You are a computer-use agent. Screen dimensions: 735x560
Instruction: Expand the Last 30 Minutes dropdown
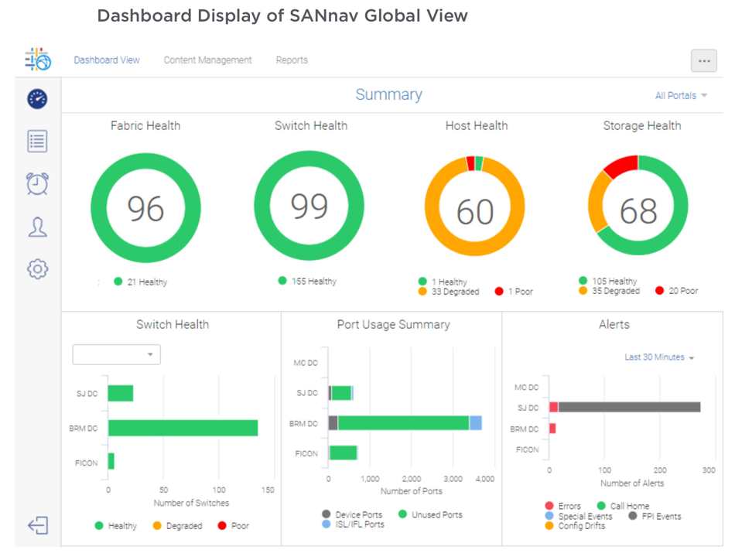click(659, 357)
